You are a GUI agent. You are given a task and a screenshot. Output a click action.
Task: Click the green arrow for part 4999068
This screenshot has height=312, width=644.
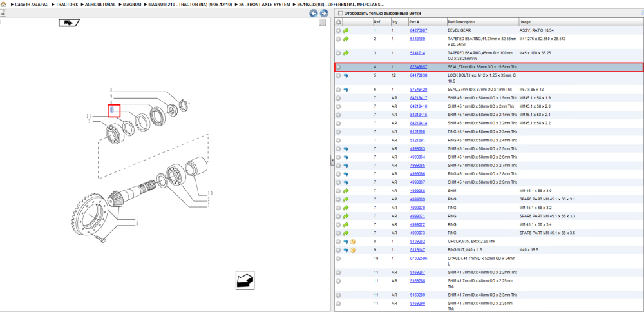(x=346, y=191)
